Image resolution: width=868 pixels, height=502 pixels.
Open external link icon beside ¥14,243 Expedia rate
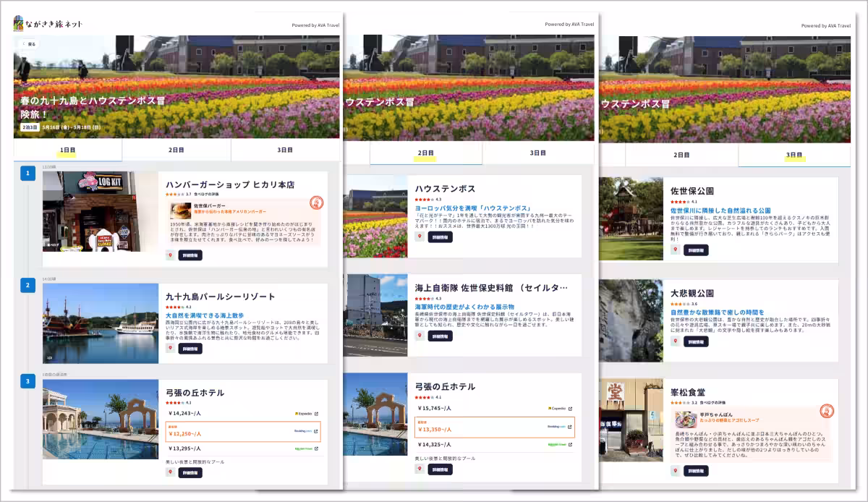coord(316,414)
